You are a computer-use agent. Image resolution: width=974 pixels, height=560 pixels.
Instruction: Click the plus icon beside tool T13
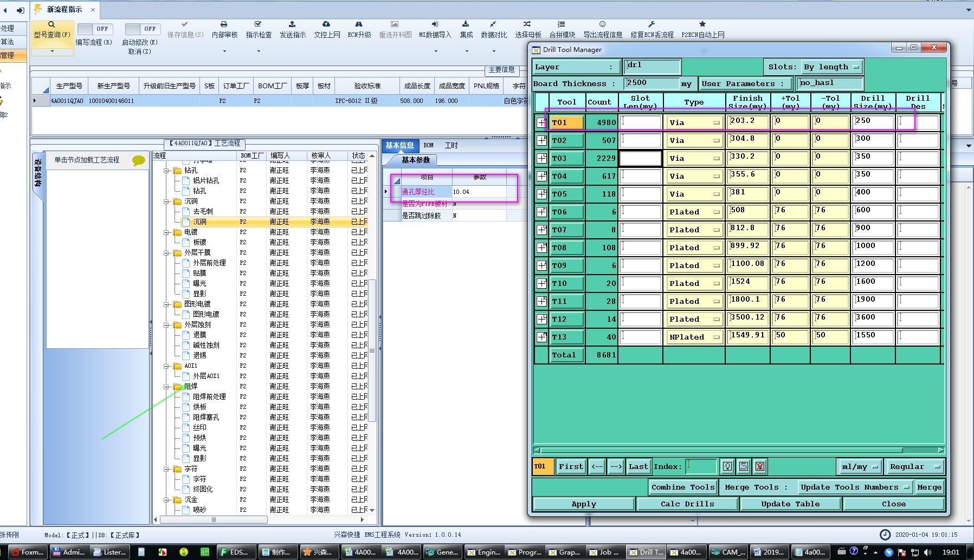[x=541, y=337]
